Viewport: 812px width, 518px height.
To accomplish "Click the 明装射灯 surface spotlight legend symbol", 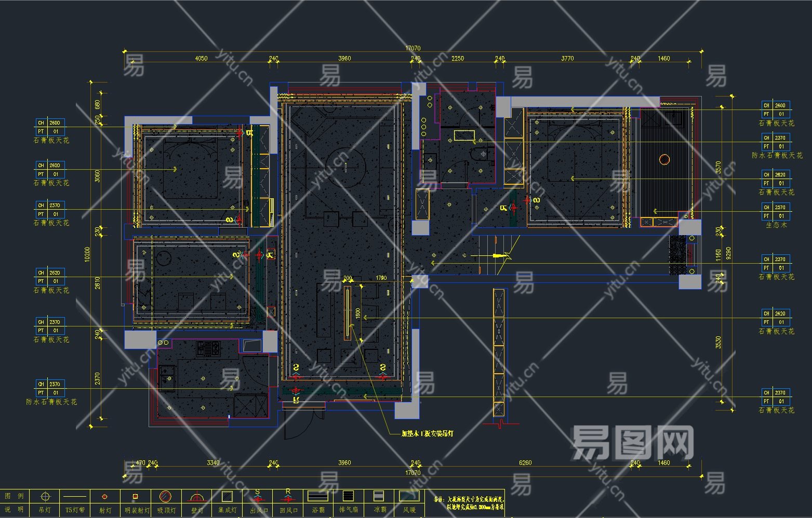I will click(x=135, y=497).
